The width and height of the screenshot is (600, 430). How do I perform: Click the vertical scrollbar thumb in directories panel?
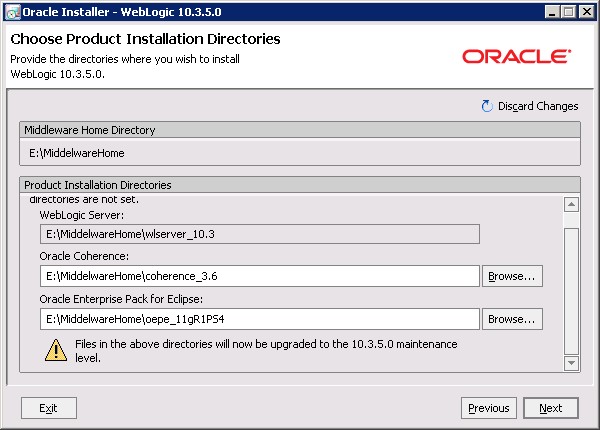[x=571, y=290]
